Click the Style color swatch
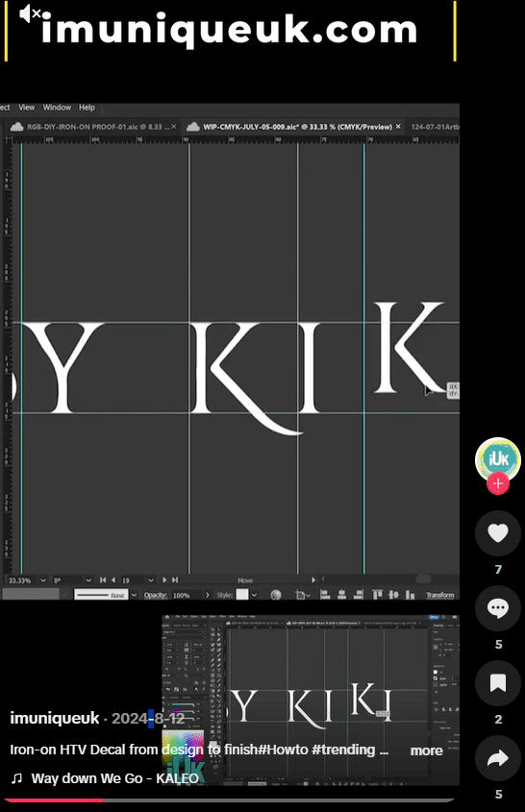Viewport: 525px width, 812px height. (x=242, y=595)
